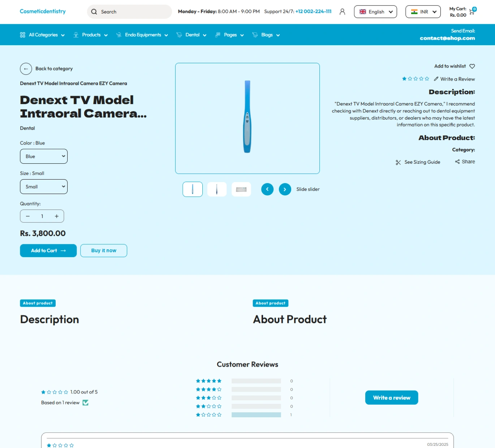The image size is (495, 448).
Task: Click the contact@shop.com email link
Action: [x=447, y=38]
